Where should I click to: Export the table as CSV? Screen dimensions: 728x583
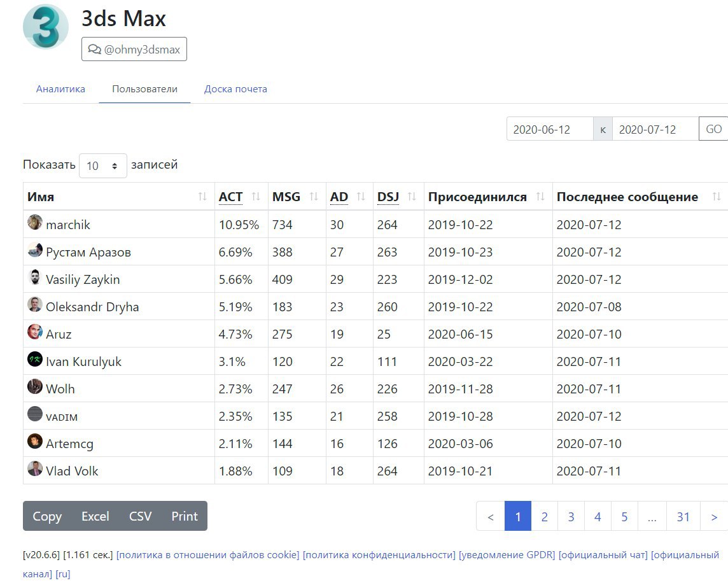coord(140,516)
